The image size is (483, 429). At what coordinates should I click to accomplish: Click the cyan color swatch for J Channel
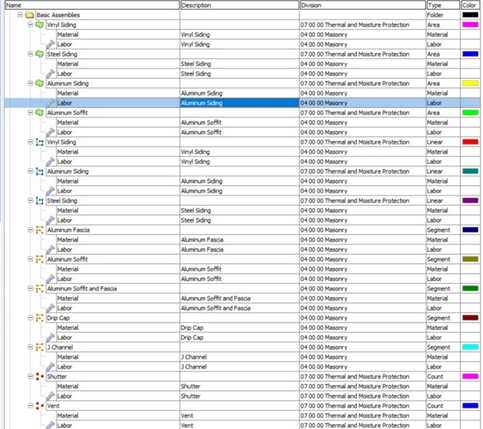tap(470, 347)
